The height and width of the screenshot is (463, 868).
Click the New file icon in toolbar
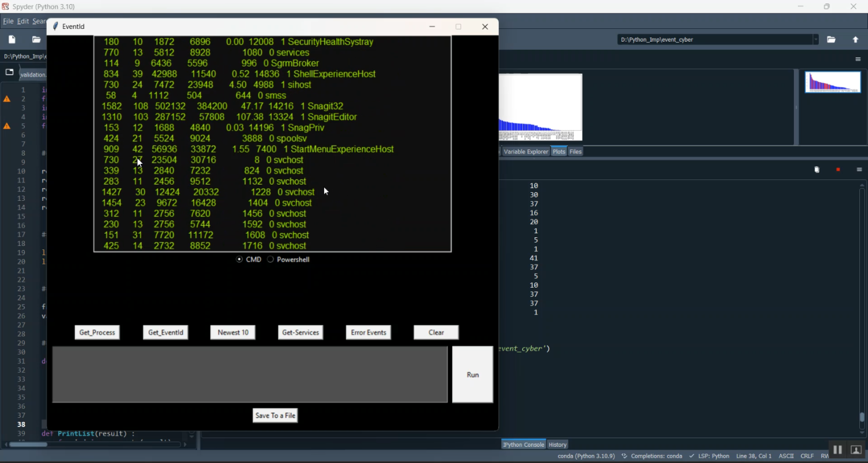click(x=12, y=40)
